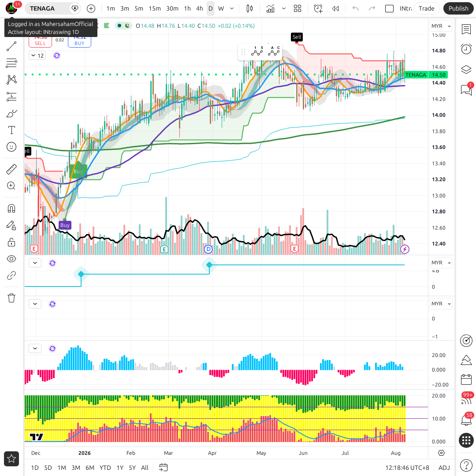Create alert with clock-plus icon

pyautogui.click(x=318, y=8)
